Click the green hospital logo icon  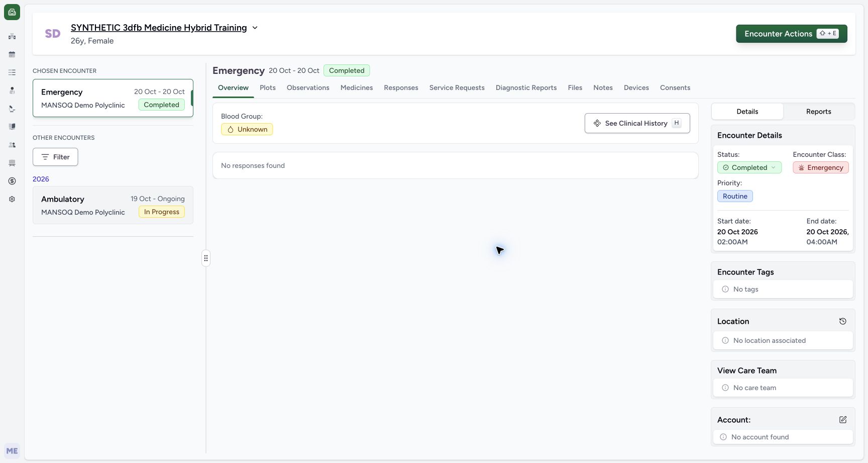click(12, 12)
